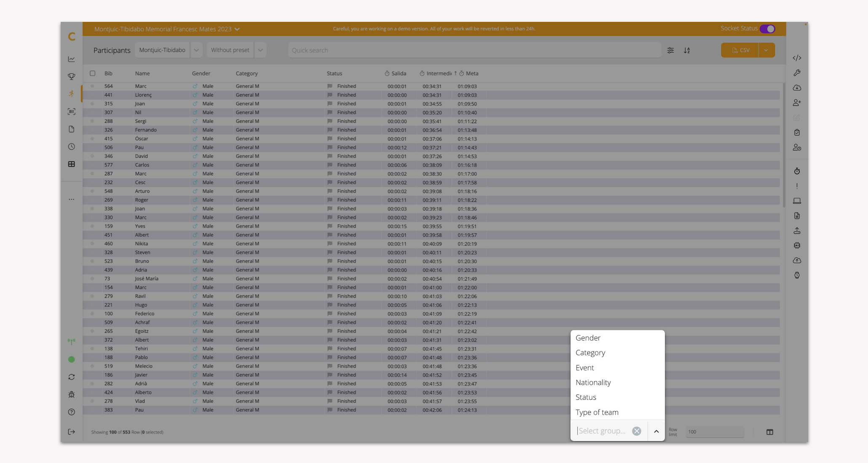This screenshot has height=463, width=868.
Task: Click the sort order icon next to search
Action: [687, 50]
